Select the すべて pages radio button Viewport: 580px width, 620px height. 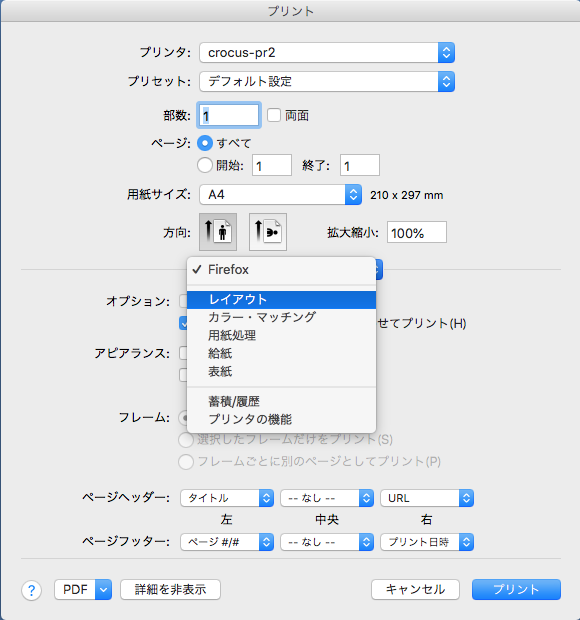205,143
